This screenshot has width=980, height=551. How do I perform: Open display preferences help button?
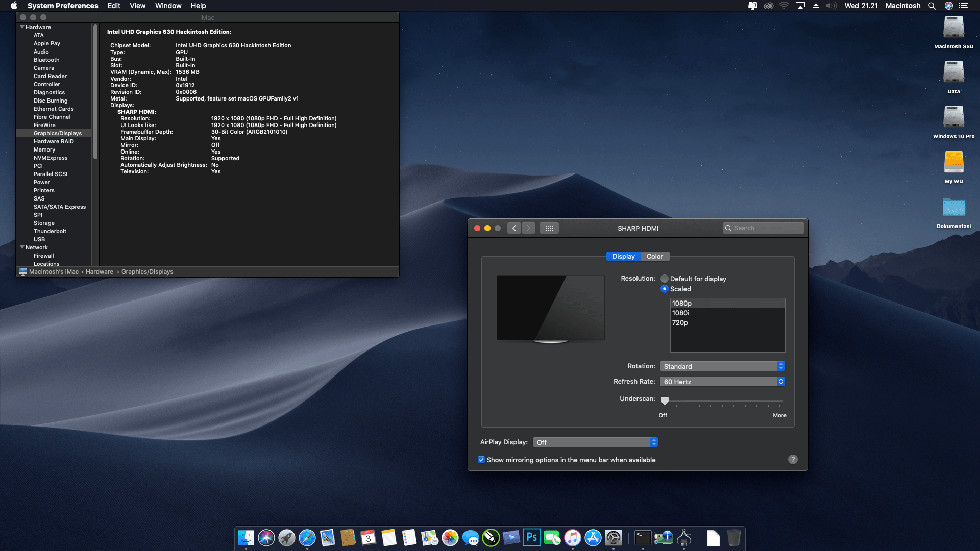click(793, 460)
